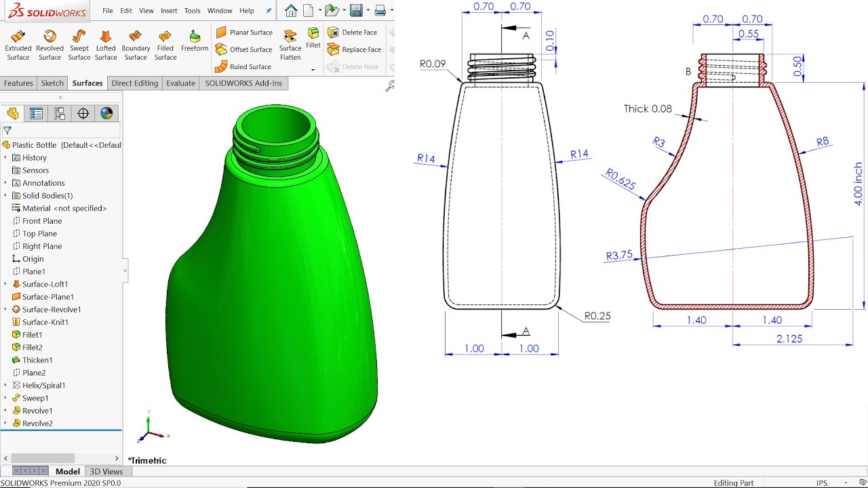The height and width of the screenshot is (488, 868).
Task: Click the Open file icon
Action: pos(331,10)
